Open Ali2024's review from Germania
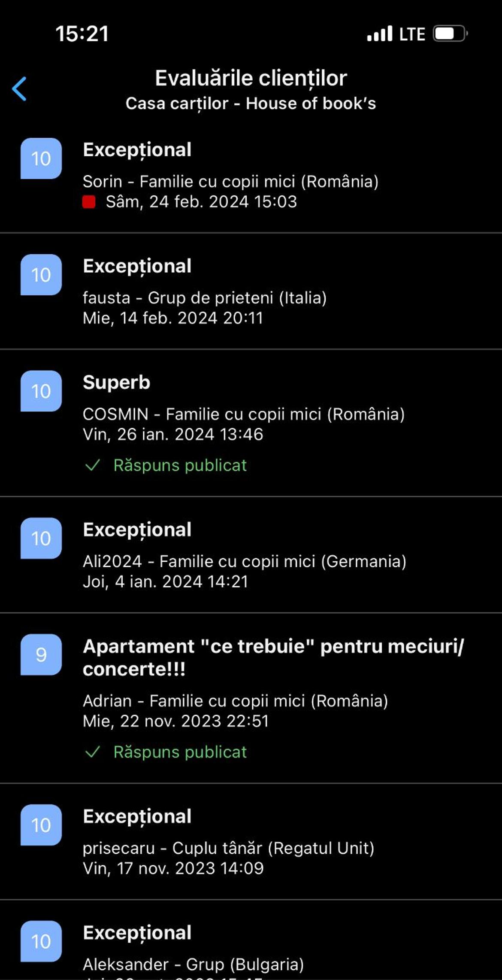502x980 pixels. pyautogui.click(x=251, y=555)
